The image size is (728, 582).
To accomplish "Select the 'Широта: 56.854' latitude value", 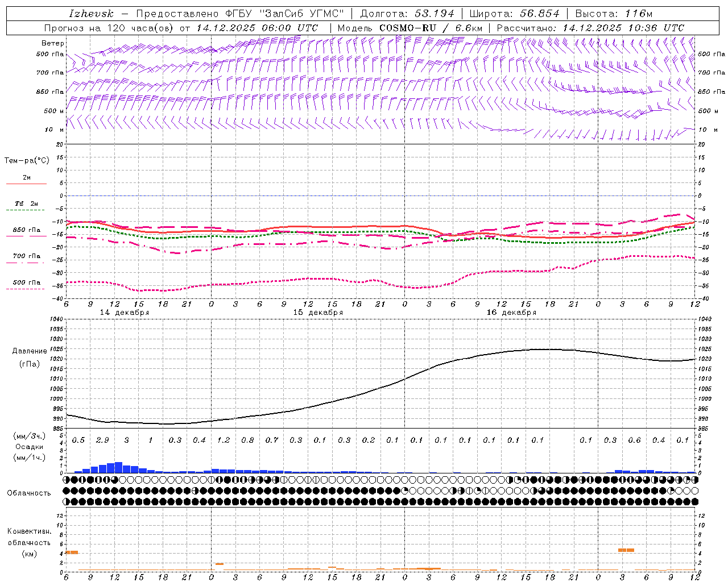I will 514,14.
